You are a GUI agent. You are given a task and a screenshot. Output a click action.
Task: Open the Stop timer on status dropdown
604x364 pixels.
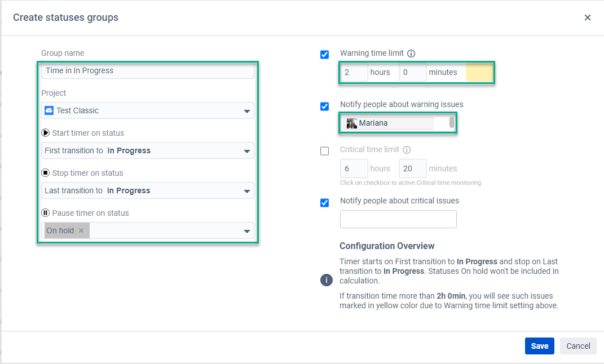[148, 190]
